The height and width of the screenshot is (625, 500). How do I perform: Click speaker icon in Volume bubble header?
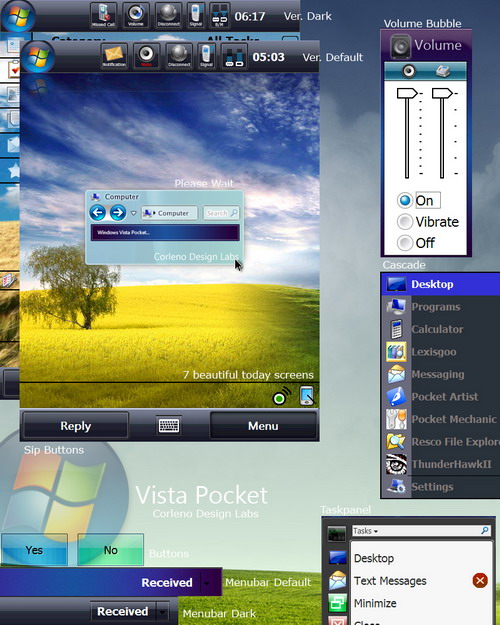pyautogui.click(x=400, y=46)
